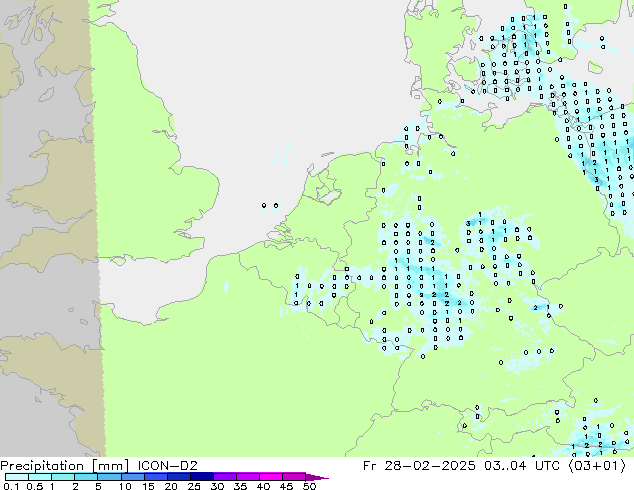Click the '15' legend scale label
The width and height of the screenshot is (634, 490).
[x=148, y=486]
